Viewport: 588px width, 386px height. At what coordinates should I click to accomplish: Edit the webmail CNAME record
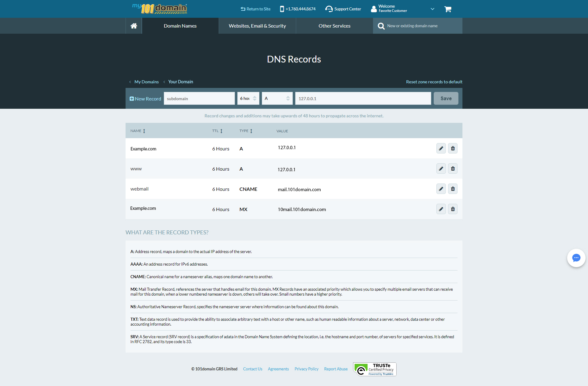point(441,189)
